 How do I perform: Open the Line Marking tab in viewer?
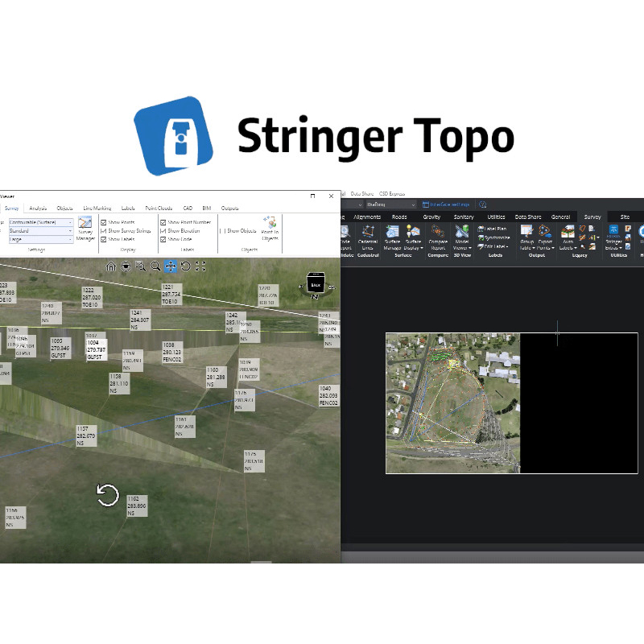[x=97, y=208]
